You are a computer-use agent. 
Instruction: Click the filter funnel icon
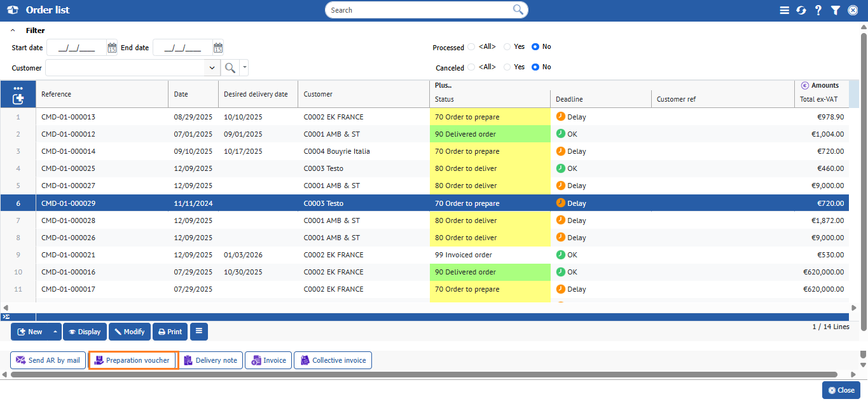point(836,10)
